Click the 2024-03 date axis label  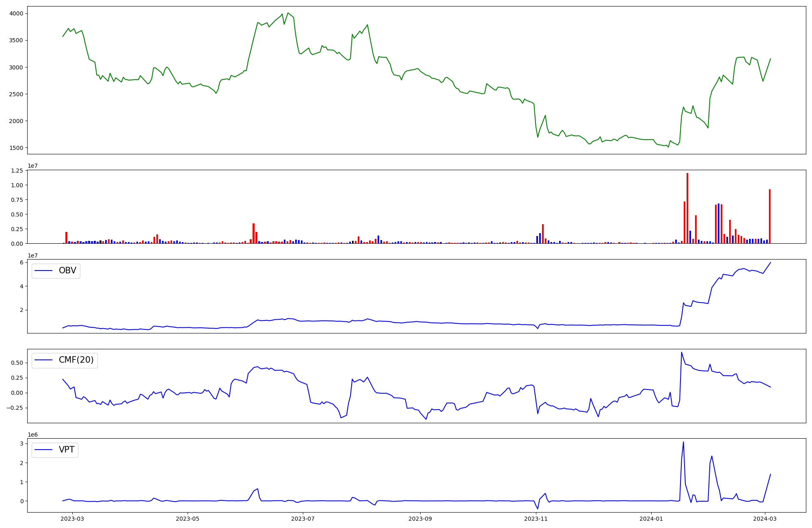point(765,518)
